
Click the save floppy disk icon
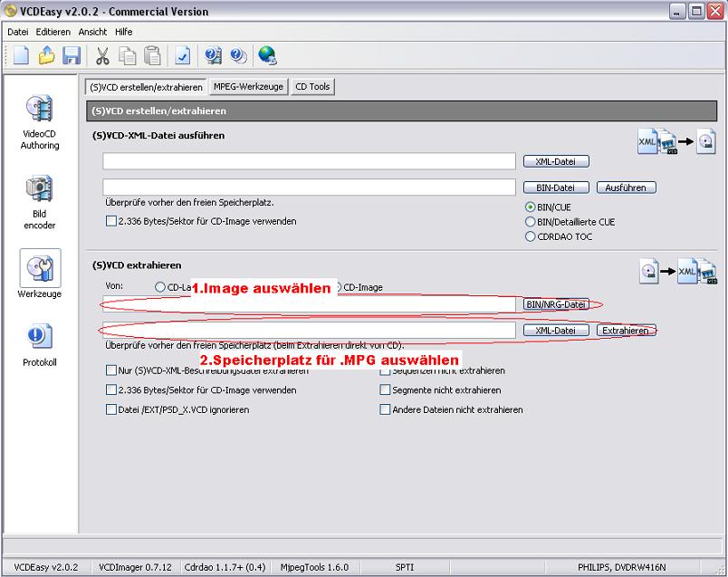(72, 55)
